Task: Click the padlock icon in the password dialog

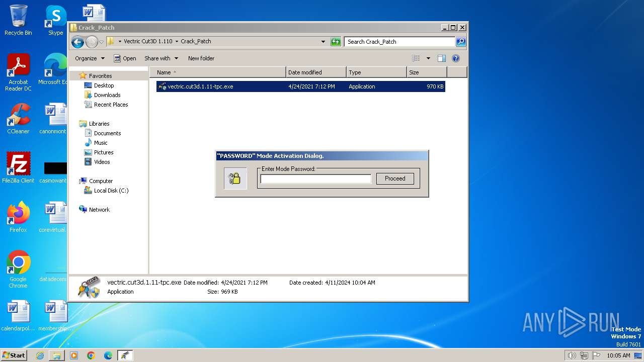Action: pos(235,178)
